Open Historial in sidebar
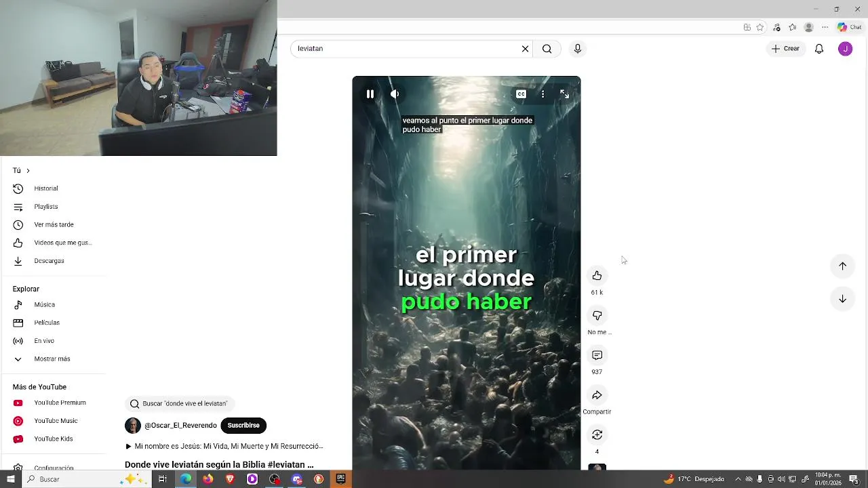This screenshot has height=488, width=868. point(46,188)
